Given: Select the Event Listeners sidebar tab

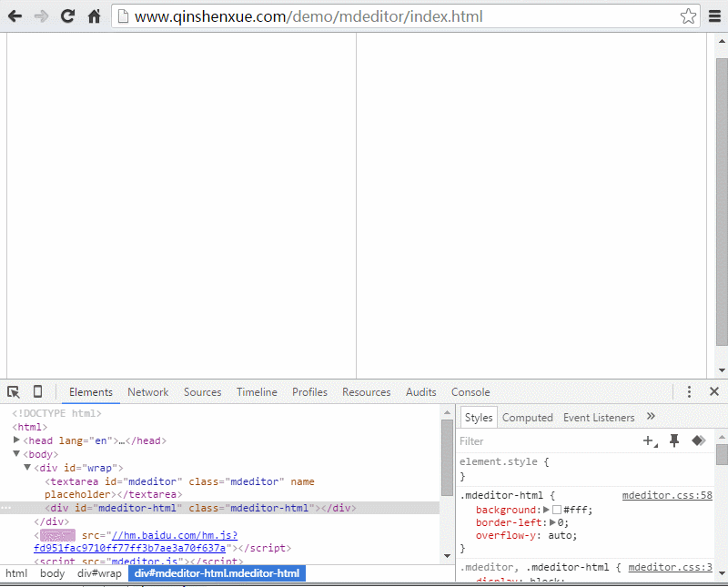Looking at the screenshot, I should click(x=599, y=418).
